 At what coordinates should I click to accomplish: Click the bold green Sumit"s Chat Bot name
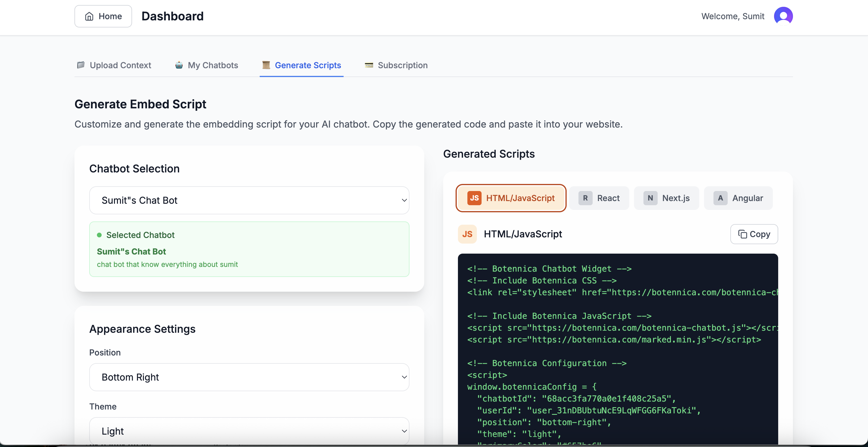tap(131, 252)
